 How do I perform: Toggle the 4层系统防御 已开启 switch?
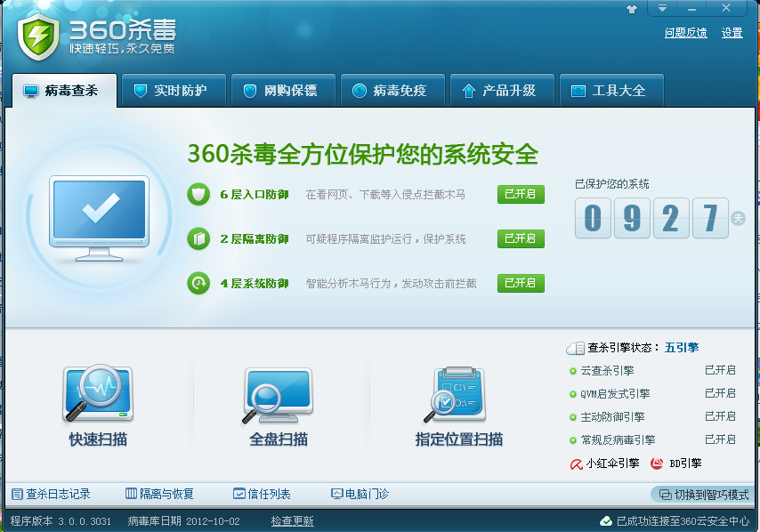pos(521,284)
